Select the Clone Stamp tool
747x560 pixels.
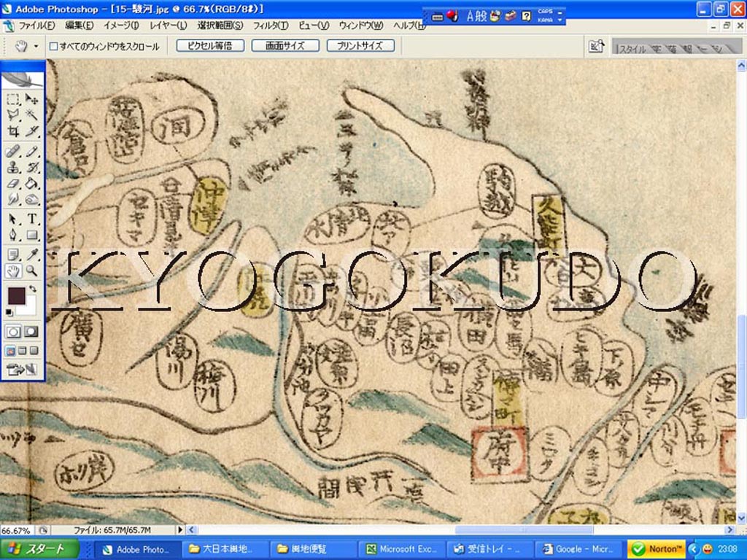point(13,168)
